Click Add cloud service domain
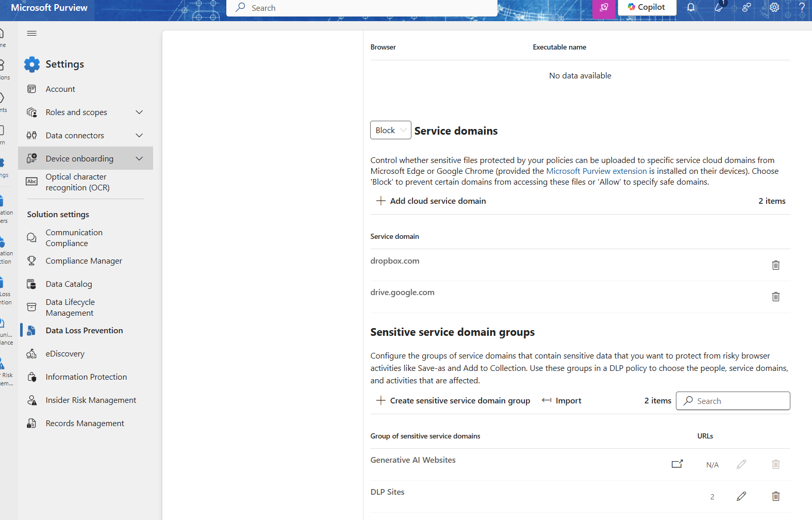The image size is (812, 520). point(431,201)
